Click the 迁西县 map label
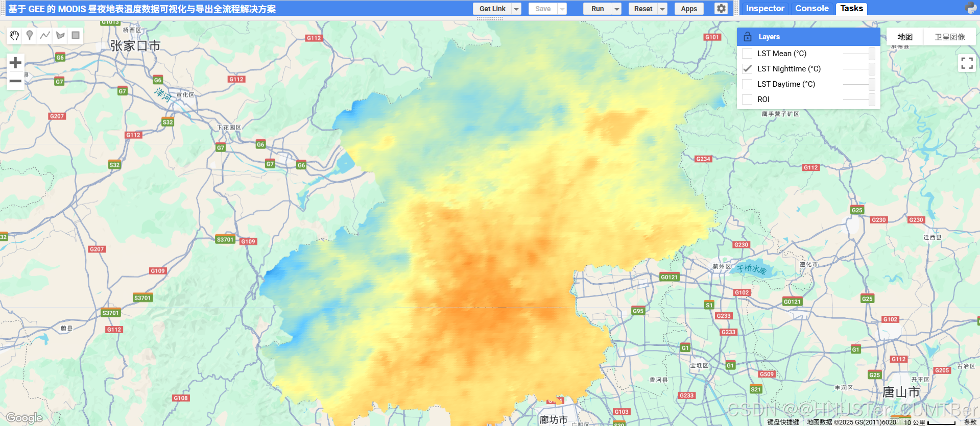The height and width of the screenshot is (426, 980). (x=933, y=237)
